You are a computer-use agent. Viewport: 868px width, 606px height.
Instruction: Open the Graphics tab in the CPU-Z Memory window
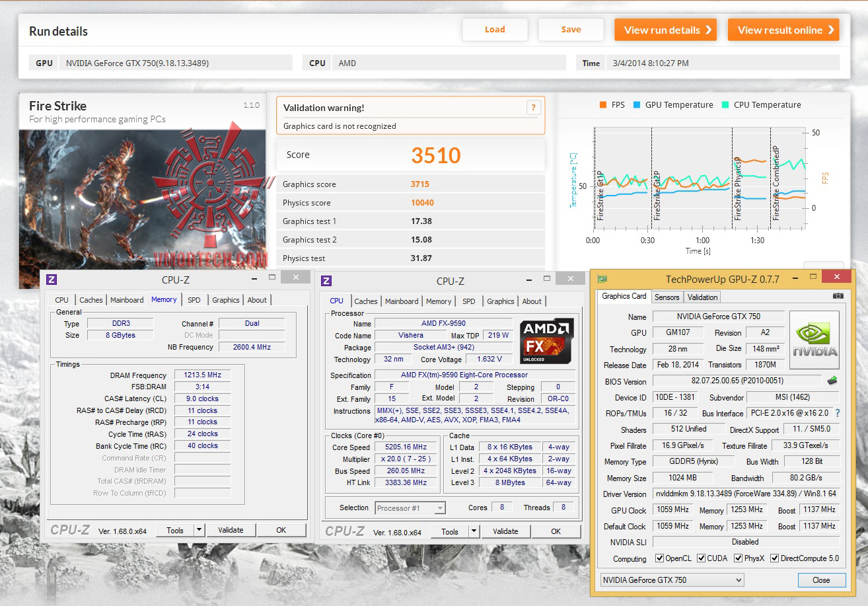tap(226, 300)
